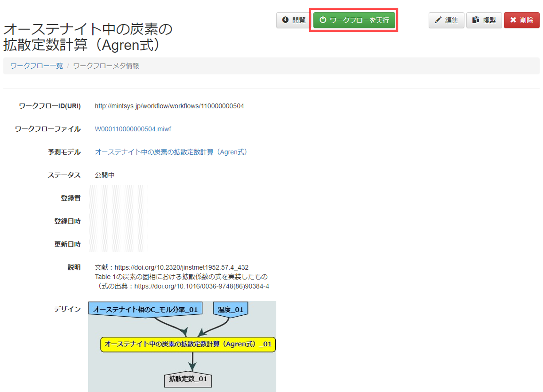Download the W000110000000504.miwf workflow file

[133, 129]
